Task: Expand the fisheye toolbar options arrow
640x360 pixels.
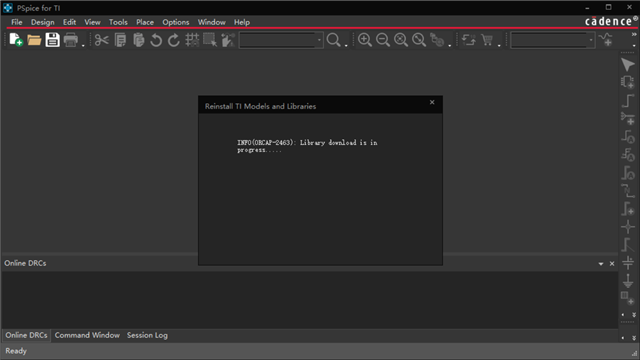Action: click(x=449, y=45)
